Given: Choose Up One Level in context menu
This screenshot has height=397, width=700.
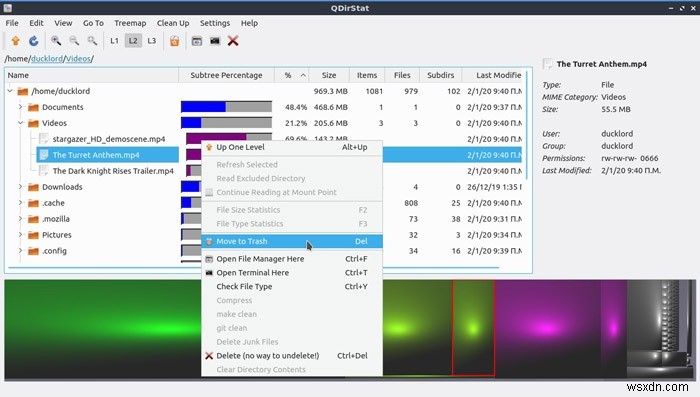Looking at the screenshot, I should click(x=292, y=147).
